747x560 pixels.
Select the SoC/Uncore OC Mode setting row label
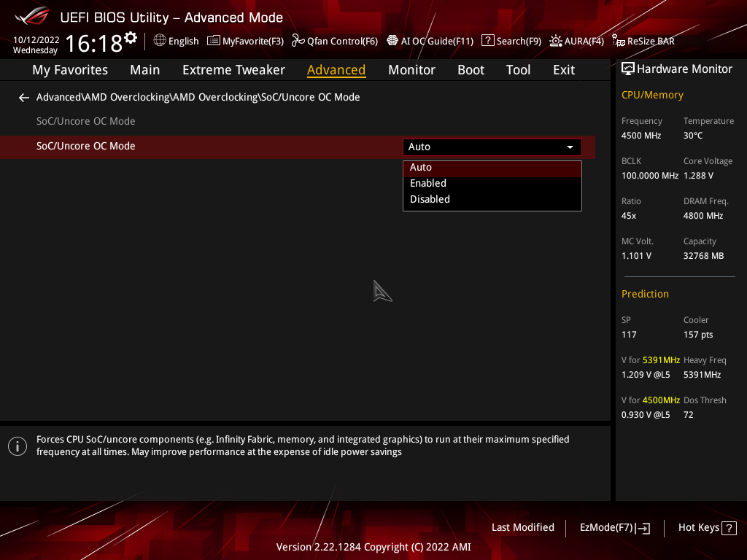(x=86, y=146)
